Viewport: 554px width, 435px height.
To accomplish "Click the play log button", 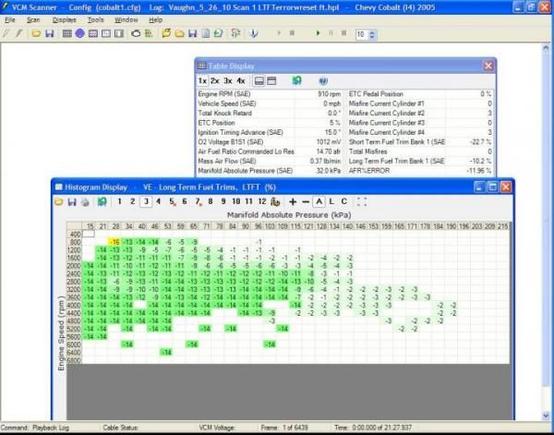I will 318,33.
